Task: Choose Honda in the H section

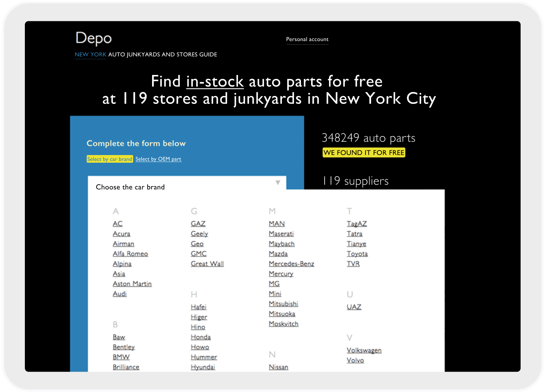Action: point(201,337)
